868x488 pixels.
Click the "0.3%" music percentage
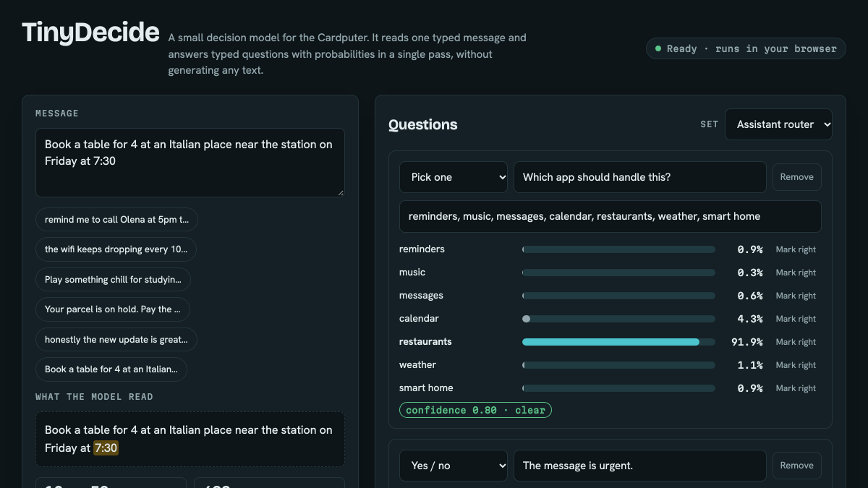tap(750, 273)
